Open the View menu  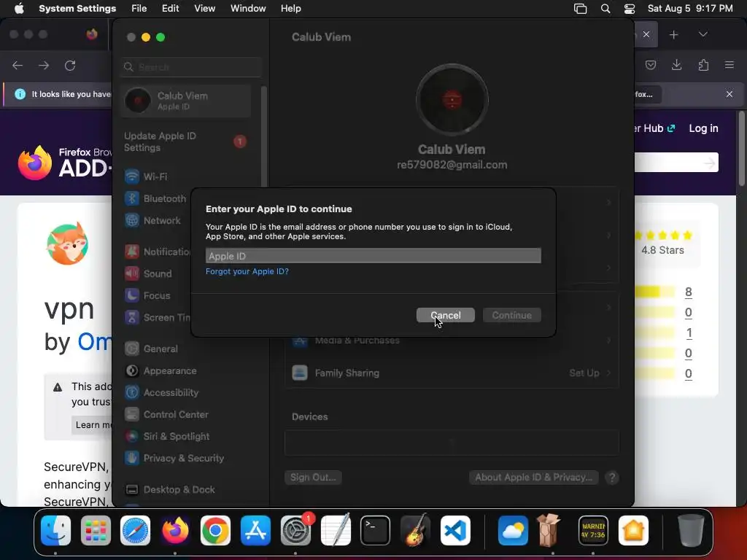[204, 8]
